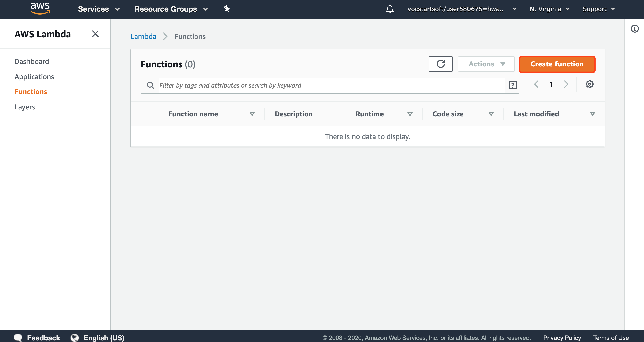Open table preferences gear
The width and height of the screenshot is (644, 342).
(589, 84)
